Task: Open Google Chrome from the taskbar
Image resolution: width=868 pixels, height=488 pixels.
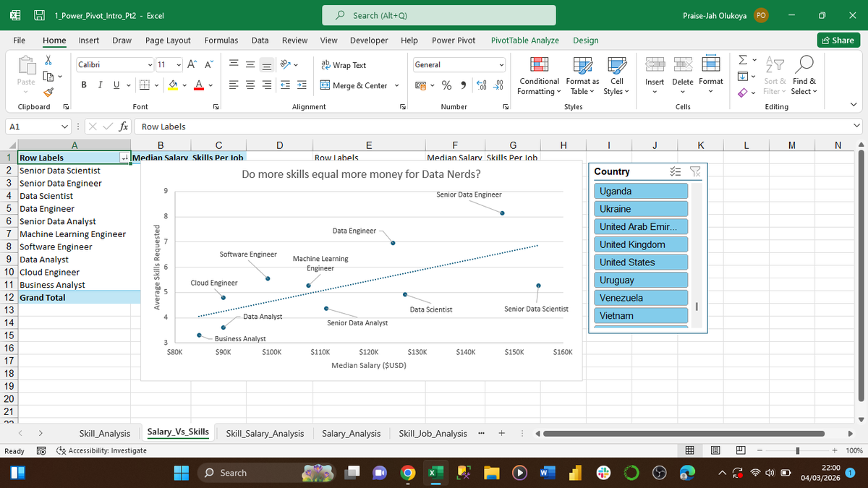Action: coord(408,473)
